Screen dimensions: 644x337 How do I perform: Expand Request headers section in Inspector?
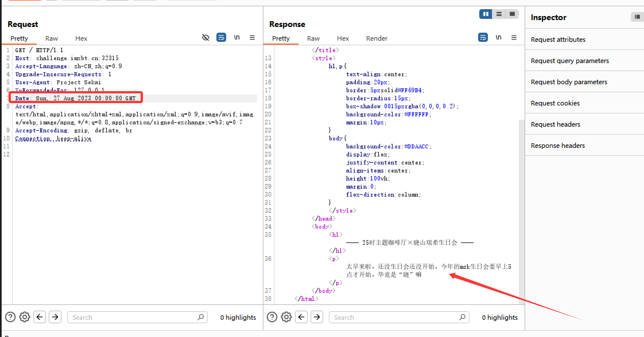555,124
